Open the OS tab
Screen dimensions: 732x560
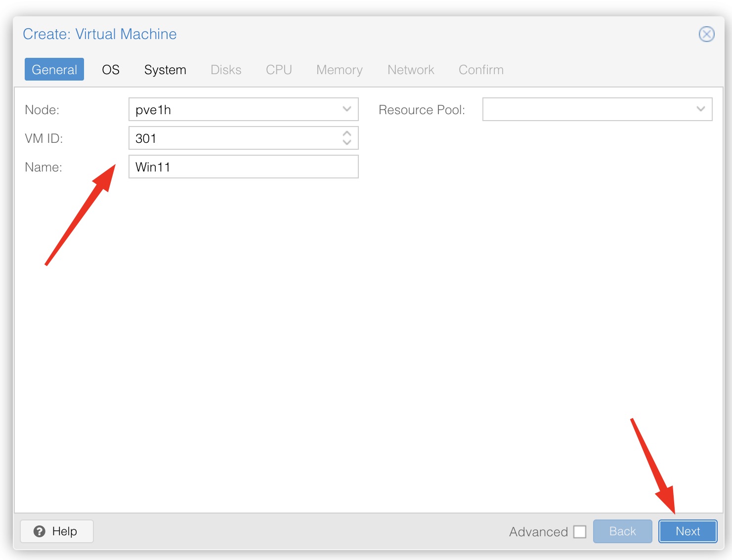point(111,70)
